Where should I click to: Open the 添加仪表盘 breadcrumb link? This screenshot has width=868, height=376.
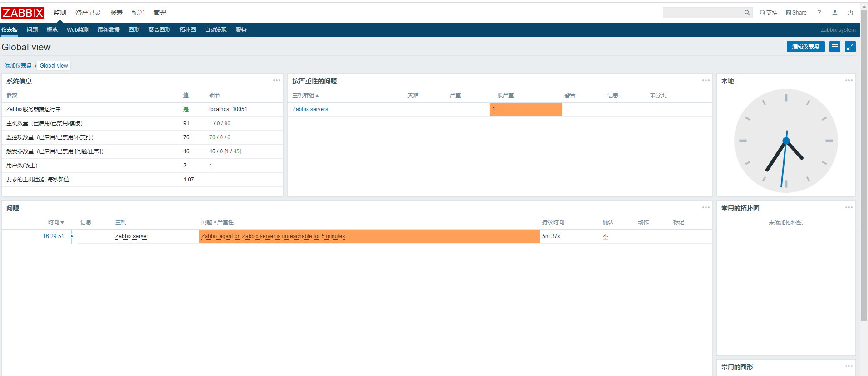click(18, 66)
